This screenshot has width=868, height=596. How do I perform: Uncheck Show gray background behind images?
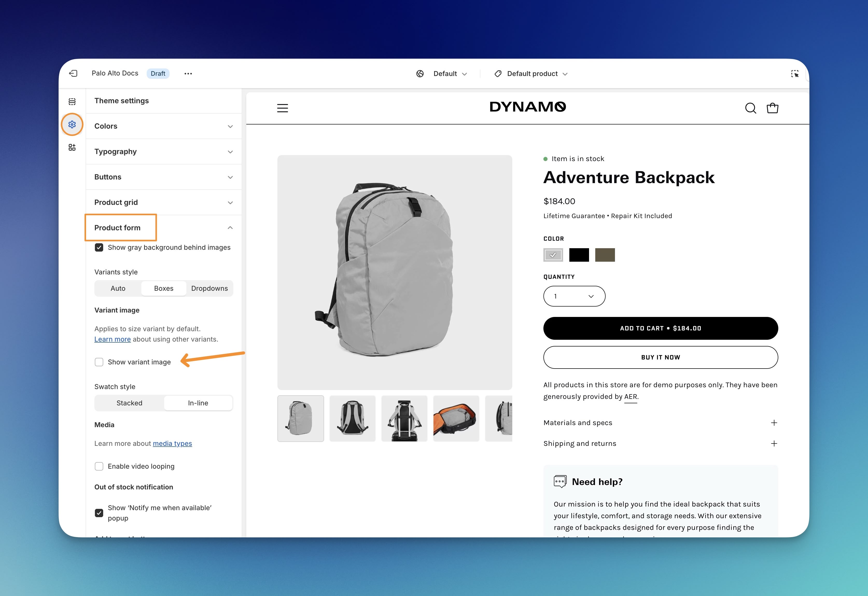pyautogui.click(x=99, y=247)
